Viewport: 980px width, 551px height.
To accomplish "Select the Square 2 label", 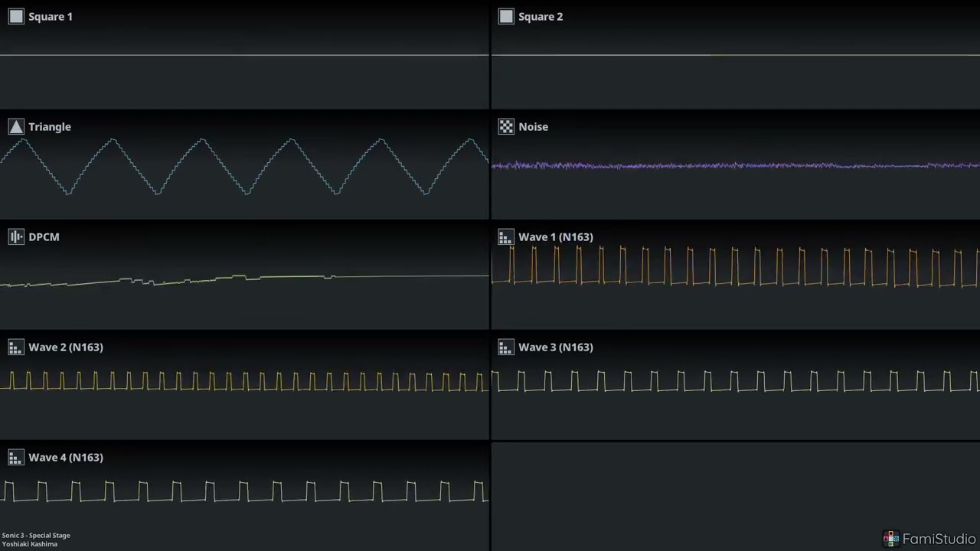I will (541, 16).
